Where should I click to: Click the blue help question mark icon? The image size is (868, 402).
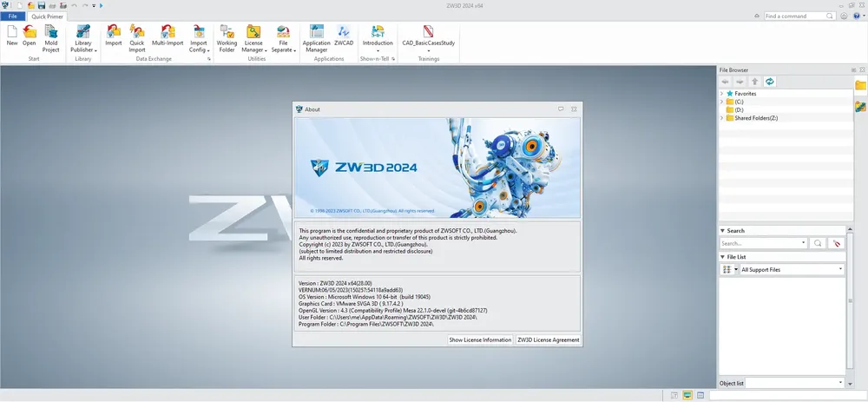click(x=857, y=16)
